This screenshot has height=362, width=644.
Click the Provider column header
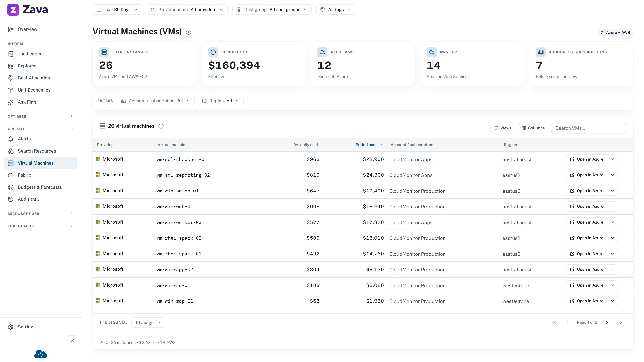pyautogui.click(x=105, y=145)
